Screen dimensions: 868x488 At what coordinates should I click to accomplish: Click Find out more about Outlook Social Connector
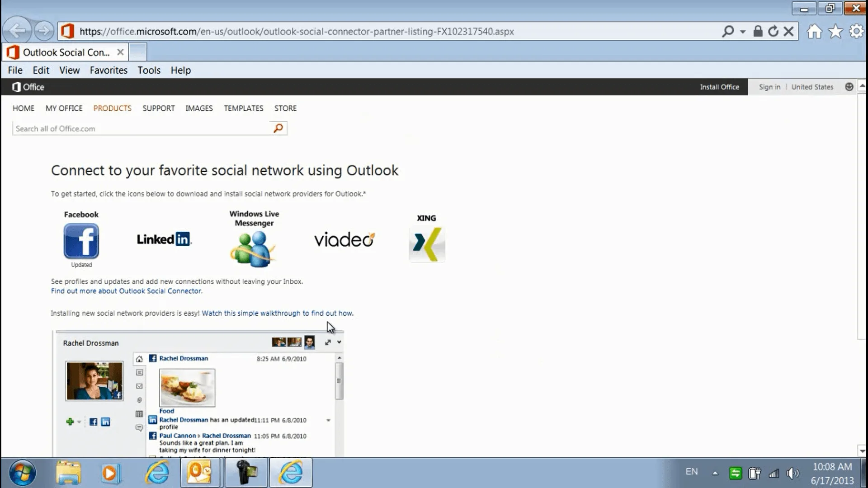tap(126, 290)
